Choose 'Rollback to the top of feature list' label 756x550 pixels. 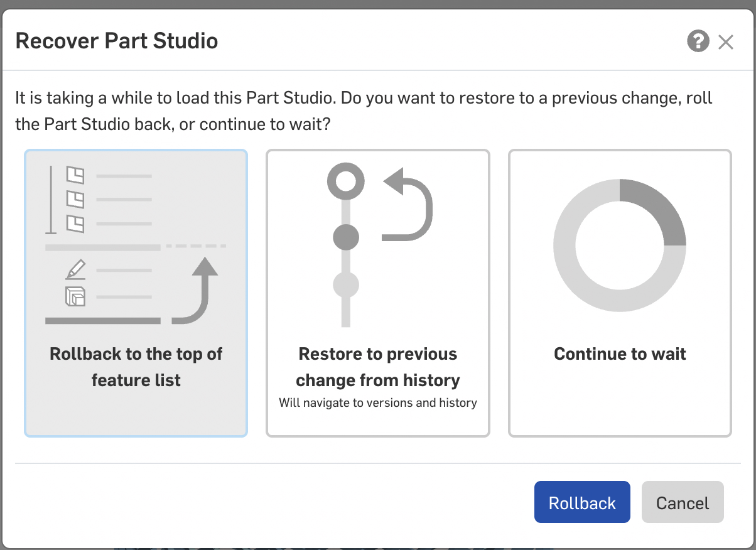coord(136,367)
